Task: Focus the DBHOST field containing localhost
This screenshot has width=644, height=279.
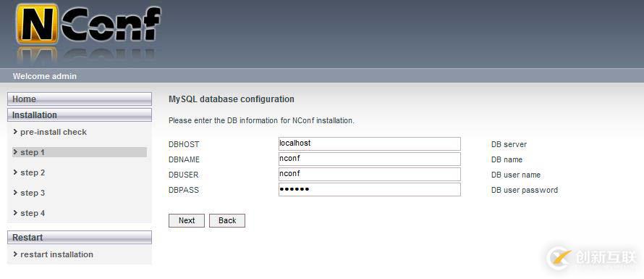Action: coord(369,144)
